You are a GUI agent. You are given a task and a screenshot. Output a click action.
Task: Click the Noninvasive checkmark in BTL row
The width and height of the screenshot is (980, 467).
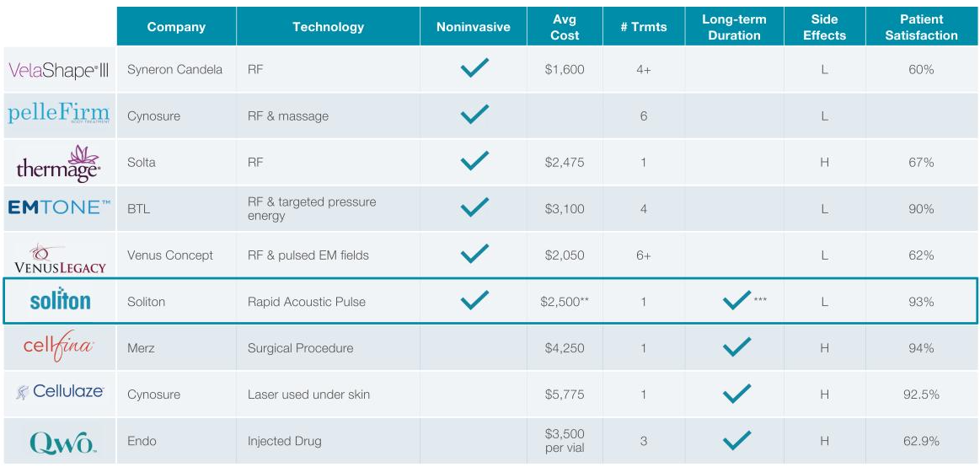point(474,207)
